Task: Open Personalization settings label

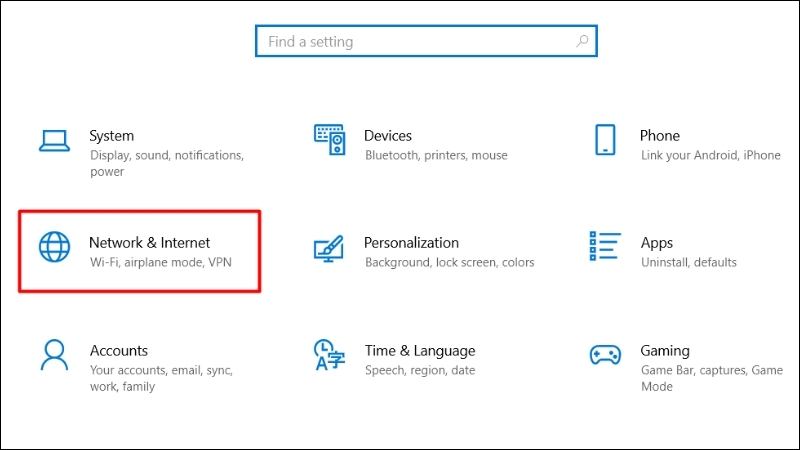Action: click(411, 243)
